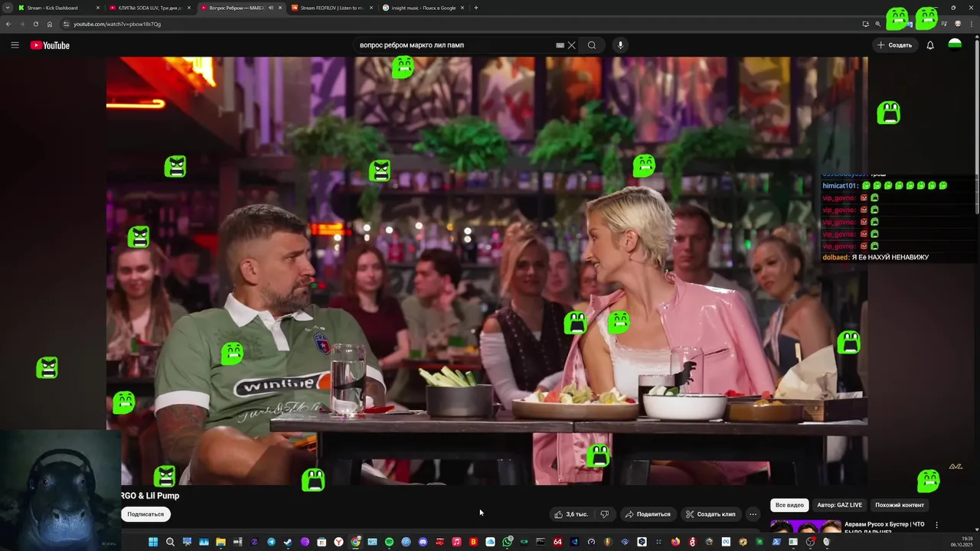Like the video (3,6 тыс.)
The width and height of the screenshot is (980, 551).
(571, 514)
